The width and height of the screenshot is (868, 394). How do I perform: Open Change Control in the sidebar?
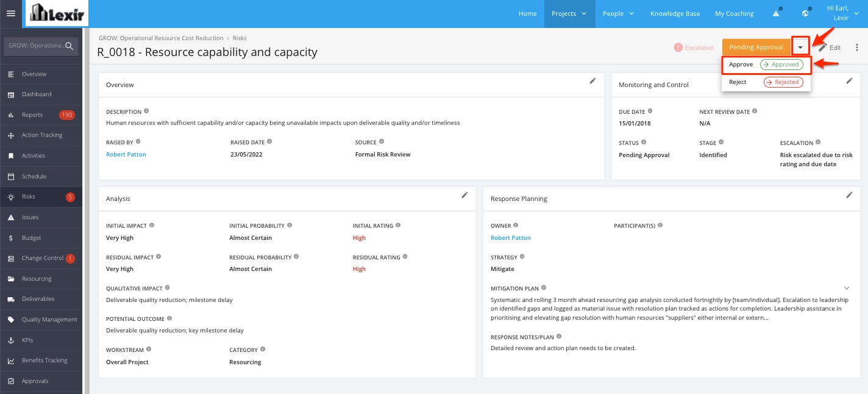coord(41,258)
